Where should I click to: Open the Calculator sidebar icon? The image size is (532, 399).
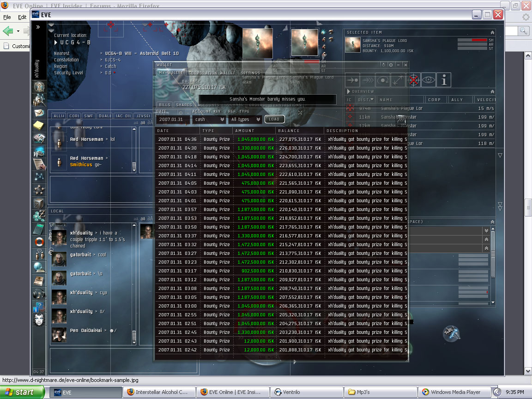(39, 228)
